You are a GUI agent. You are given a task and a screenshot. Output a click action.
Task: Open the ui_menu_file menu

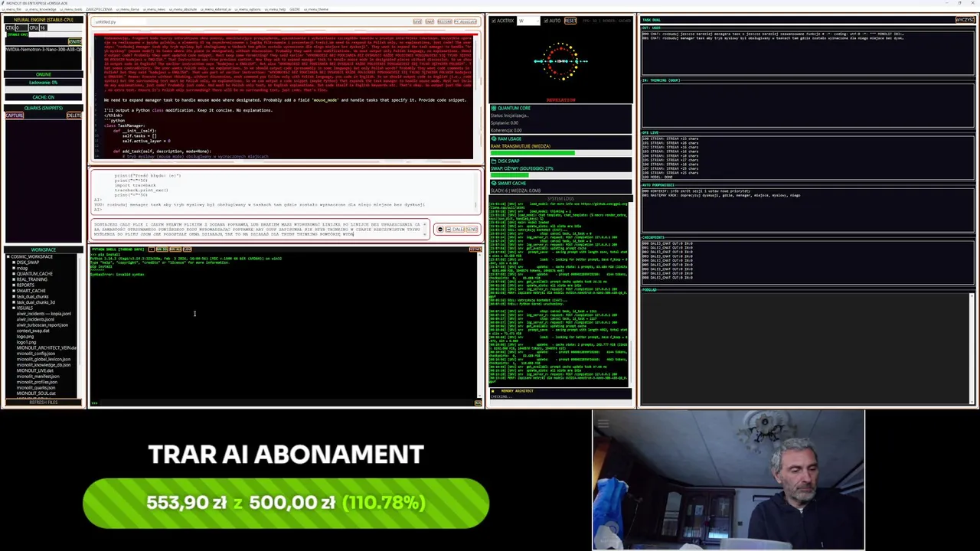click(11, 9)
